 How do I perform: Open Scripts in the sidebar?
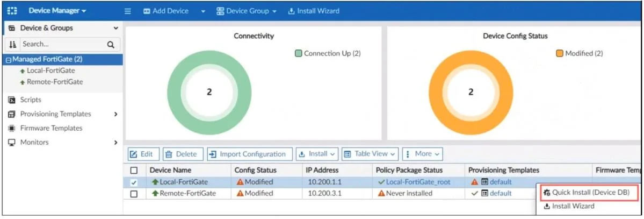click(x=31, y=100)
